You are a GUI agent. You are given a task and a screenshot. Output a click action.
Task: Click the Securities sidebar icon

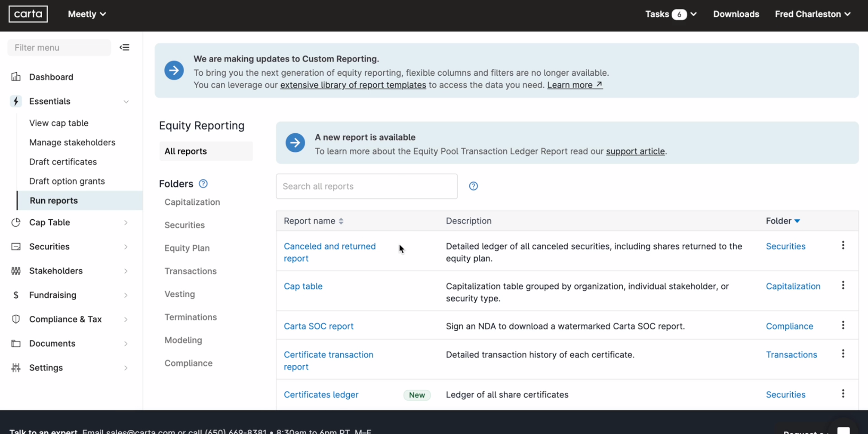click(16, 246)
